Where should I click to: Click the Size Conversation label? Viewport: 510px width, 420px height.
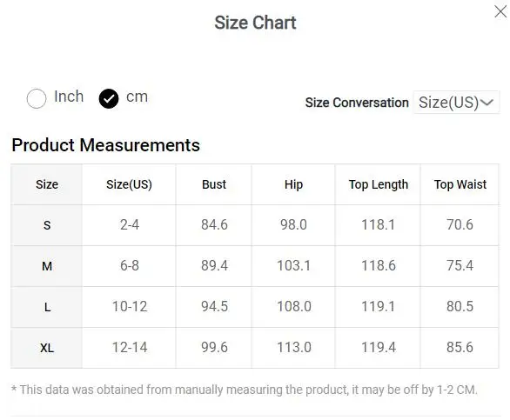pyautogui.click(x=357, y=103)
